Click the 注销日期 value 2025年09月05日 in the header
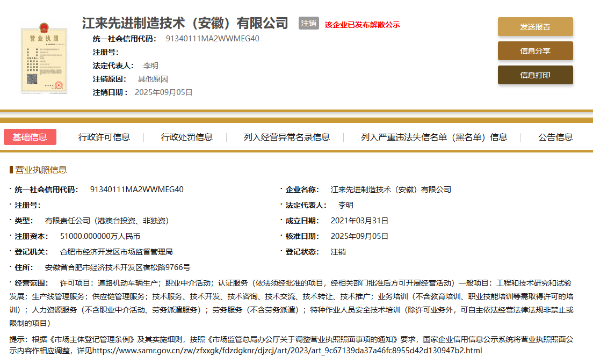 (163, 92)
